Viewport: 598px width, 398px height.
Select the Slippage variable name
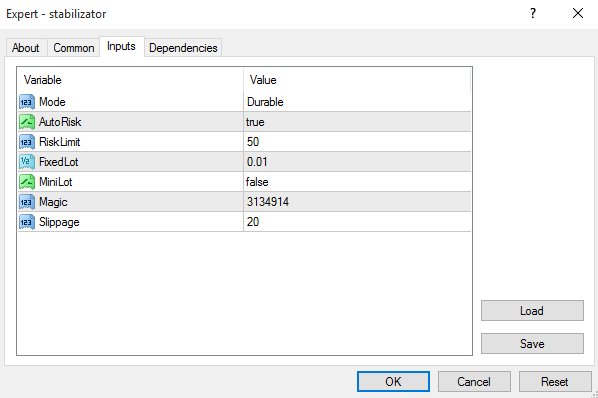click(x=59, y=223)
